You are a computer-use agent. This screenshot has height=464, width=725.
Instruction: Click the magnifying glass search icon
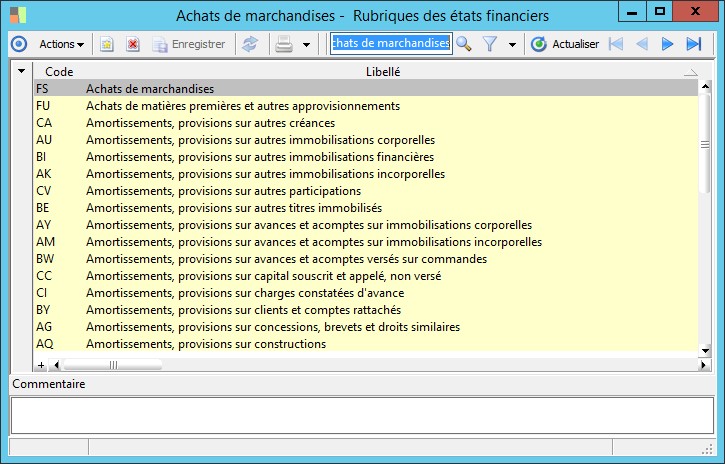[464, 44]
